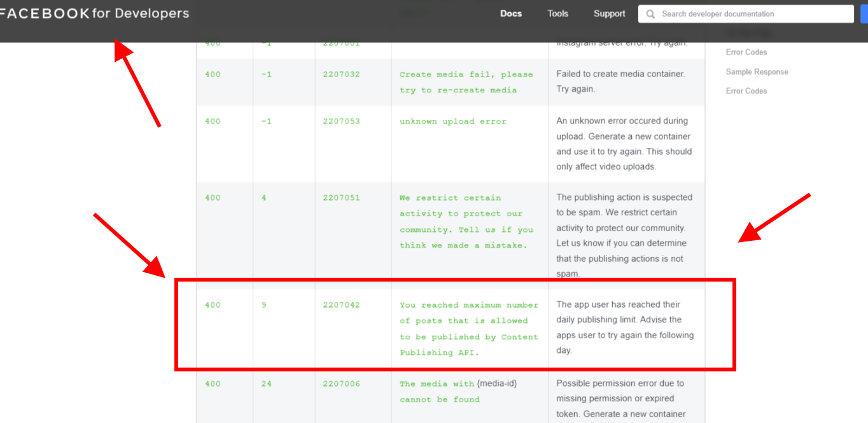The image size is (868, 423).
Task: Click error code -1 in 2207032 row
Action: pyautogui.click(x=266, y=75)
